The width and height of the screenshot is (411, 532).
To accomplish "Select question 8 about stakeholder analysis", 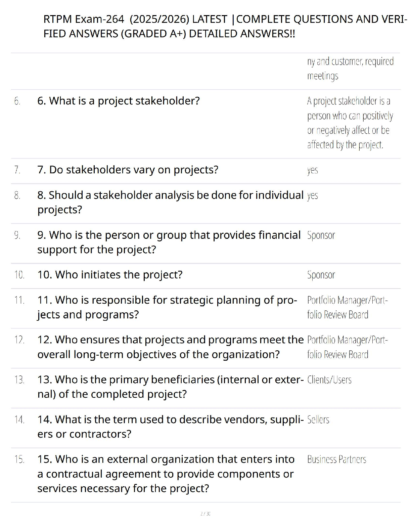I will click(x=170, y=202).
